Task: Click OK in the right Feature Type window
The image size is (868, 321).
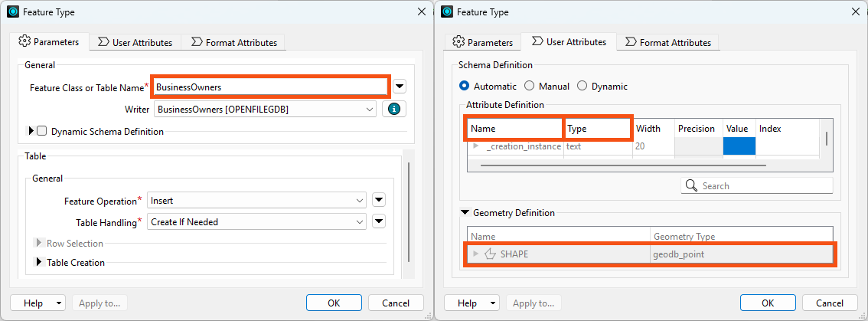Action: 768,303
